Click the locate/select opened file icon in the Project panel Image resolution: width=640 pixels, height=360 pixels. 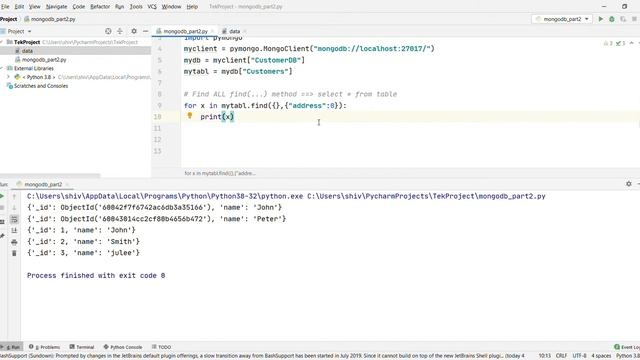[x=108, y=31]
